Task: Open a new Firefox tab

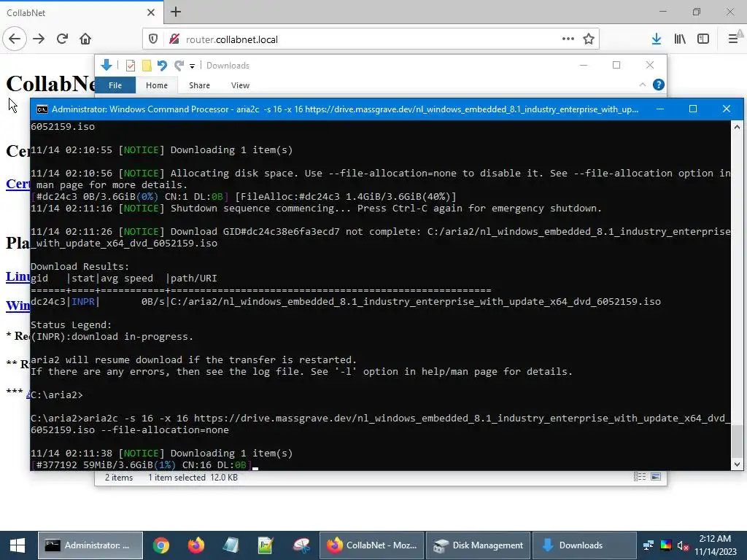Action: (176, 12)
